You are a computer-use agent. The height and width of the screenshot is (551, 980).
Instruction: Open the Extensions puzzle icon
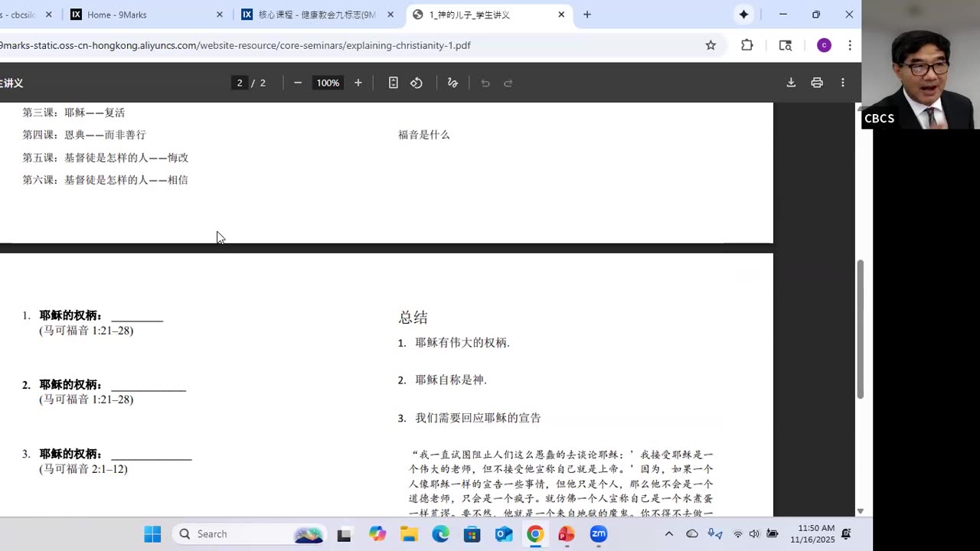(747, 45)
